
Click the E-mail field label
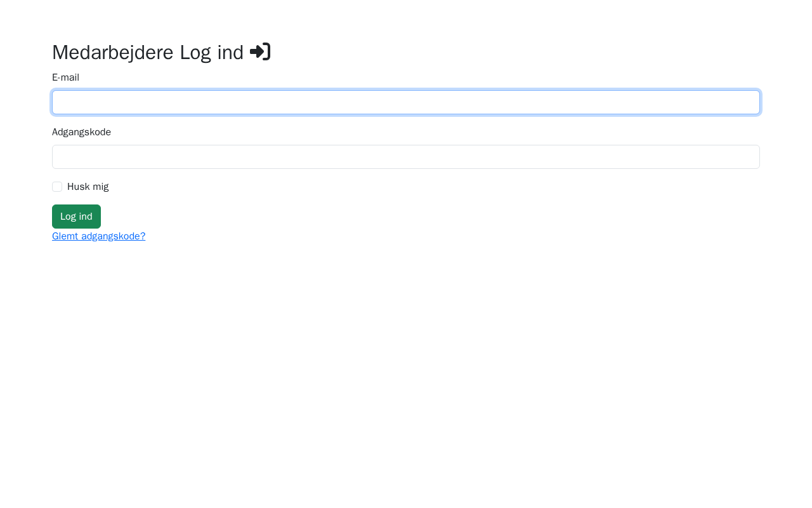[65, 77]
